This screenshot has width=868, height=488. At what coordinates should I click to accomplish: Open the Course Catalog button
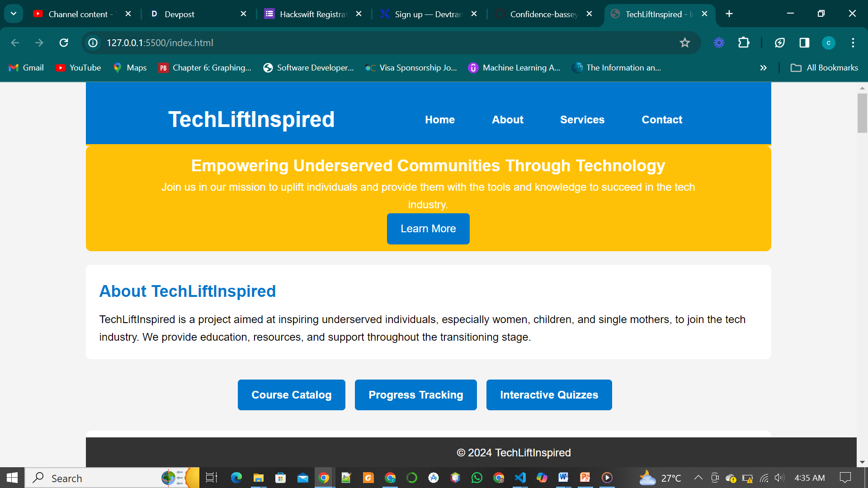[291, 395]
